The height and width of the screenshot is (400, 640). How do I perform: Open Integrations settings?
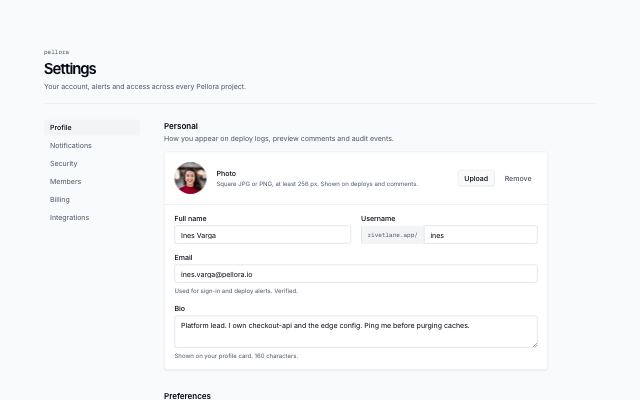click(92, 218)
